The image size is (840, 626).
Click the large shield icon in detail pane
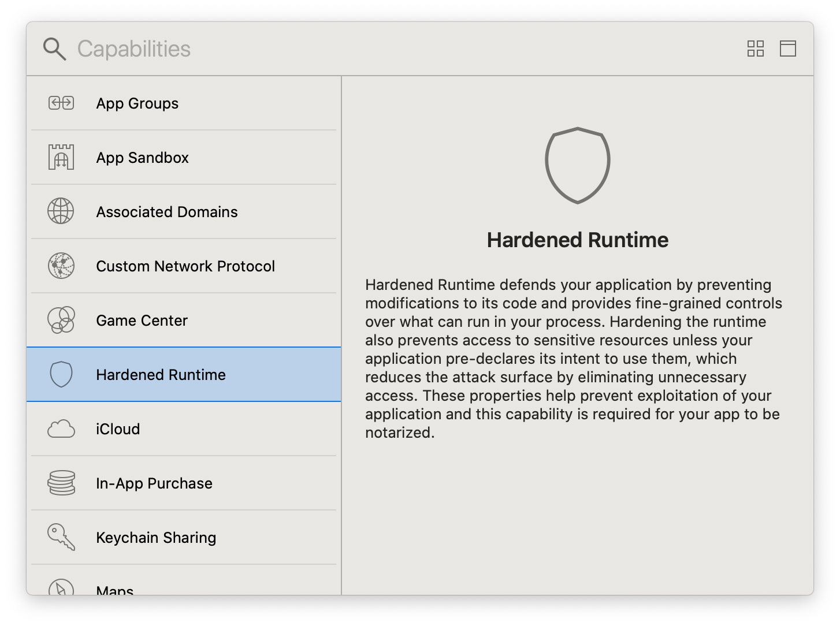577,165
